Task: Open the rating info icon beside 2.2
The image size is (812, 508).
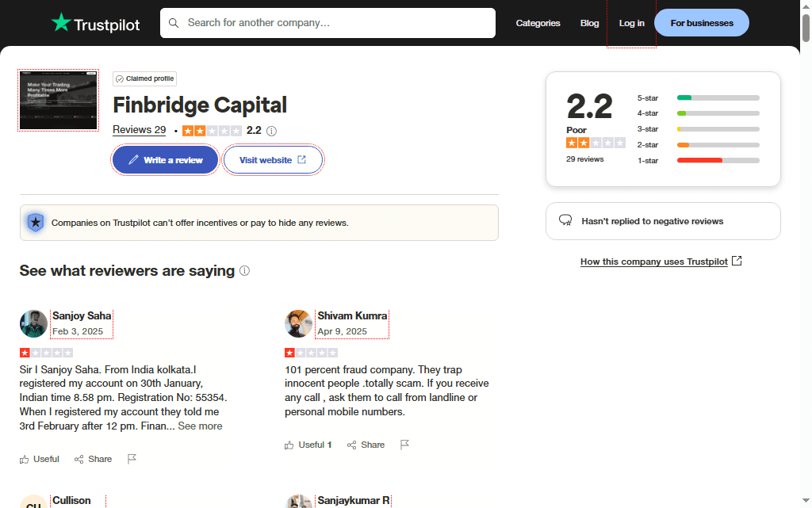Action: 271,131
